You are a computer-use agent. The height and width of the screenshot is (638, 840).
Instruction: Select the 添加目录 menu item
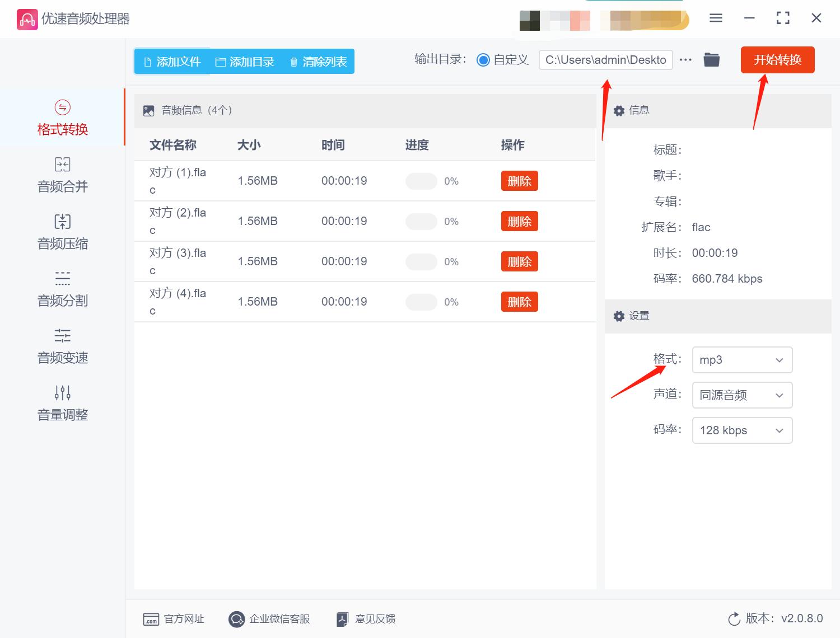point(245,62)
